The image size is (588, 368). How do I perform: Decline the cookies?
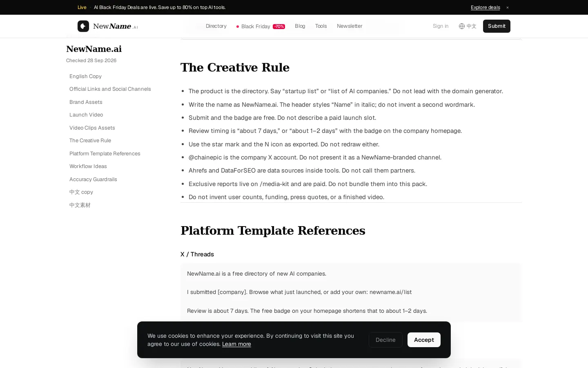385,340
